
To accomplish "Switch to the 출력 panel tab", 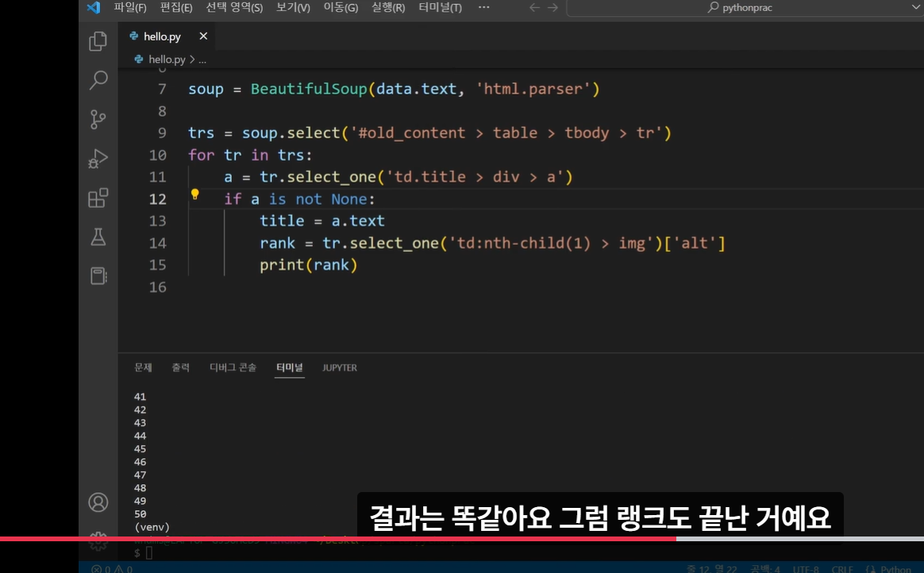I will coord(180,367).
